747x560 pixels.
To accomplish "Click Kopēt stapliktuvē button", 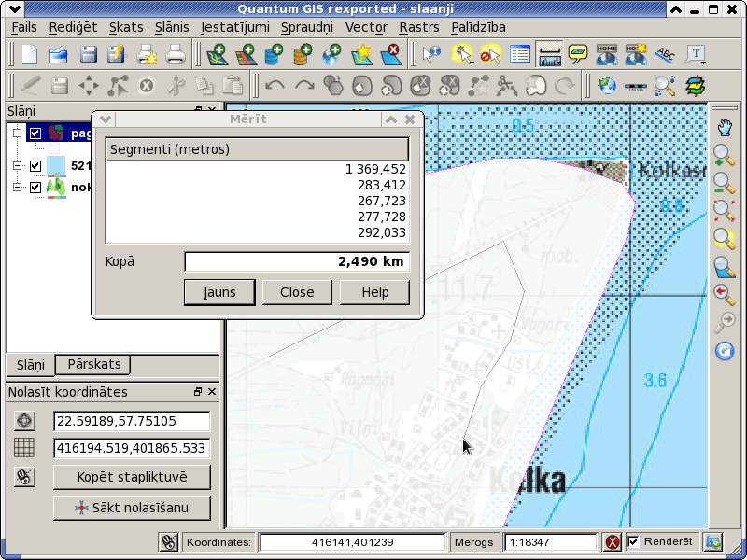I will (x=132, y=477).
